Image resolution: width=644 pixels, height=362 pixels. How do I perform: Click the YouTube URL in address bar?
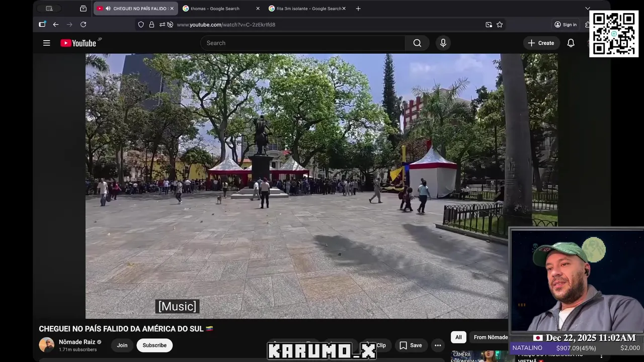[x=226, y=25]
